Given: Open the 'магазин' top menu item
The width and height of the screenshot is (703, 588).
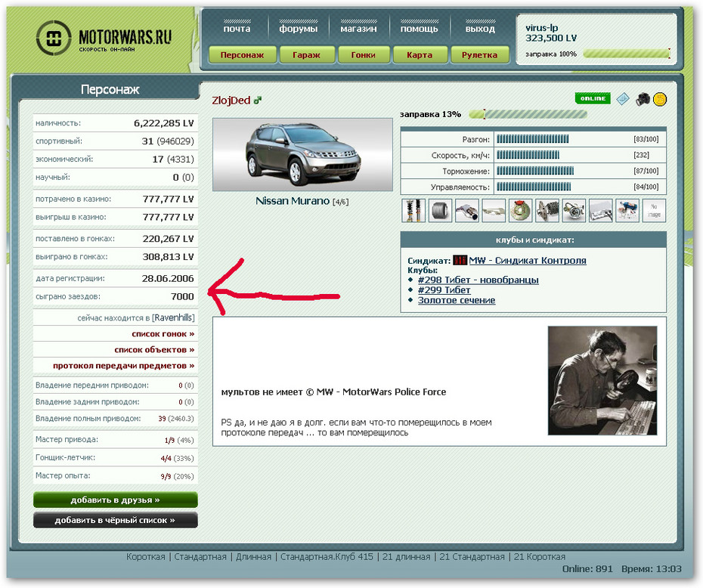Looking at the screenshot, I should click(x=358, y=29).
